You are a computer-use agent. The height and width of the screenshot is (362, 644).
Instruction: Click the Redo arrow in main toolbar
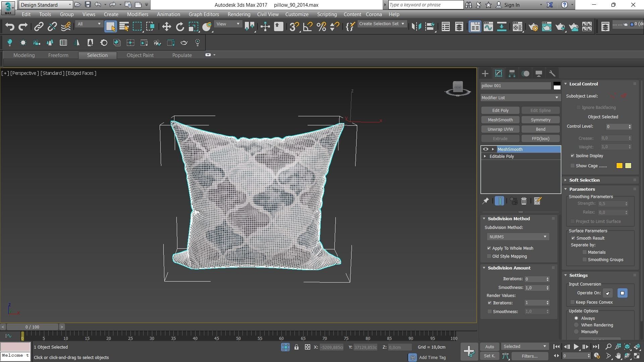click(23, 27)
